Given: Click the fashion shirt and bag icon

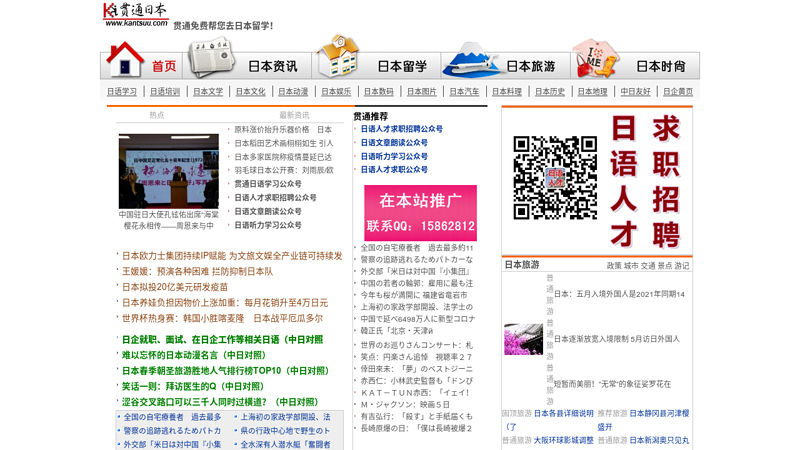Looking at the screenshot, I should [595, 58].
